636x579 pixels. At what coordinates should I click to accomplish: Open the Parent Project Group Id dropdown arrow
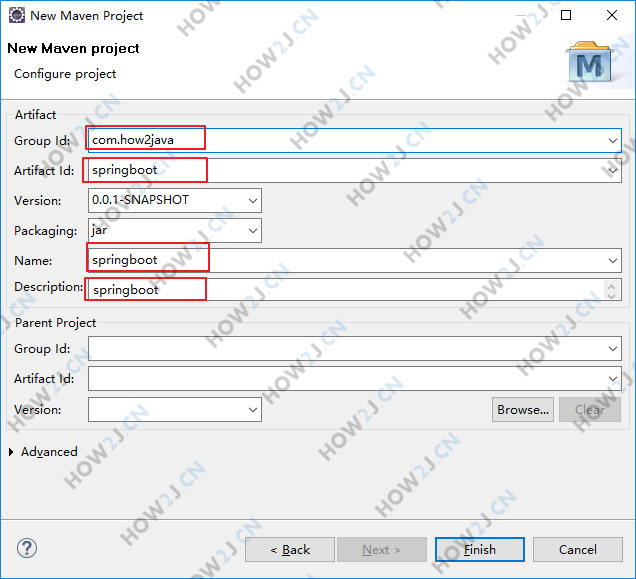pyautogui.click(x=612, y=349)
